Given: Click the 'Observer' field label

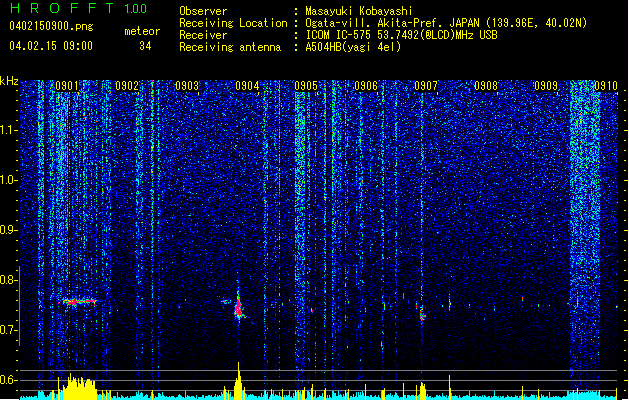Looking at the screenshot, I should (203, 11).
